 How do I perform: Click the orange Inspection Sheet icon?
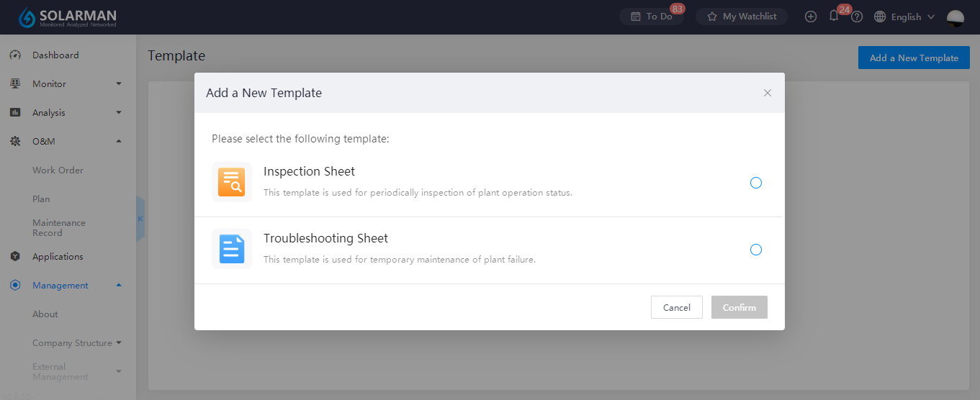pyautogui.click(x=232, y=183)
